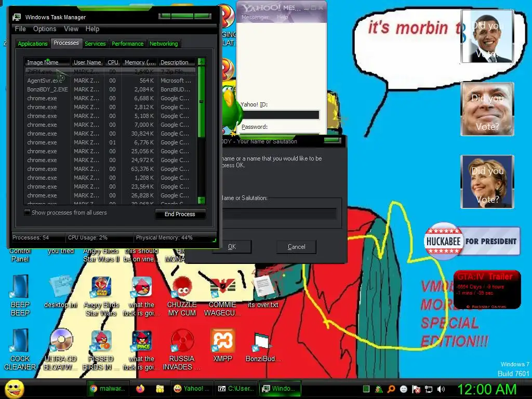The width and height of the screenshot is (532, 399).
Task: Click OK in the Name or Salutation dialog
Action: [x=232, y=247]
